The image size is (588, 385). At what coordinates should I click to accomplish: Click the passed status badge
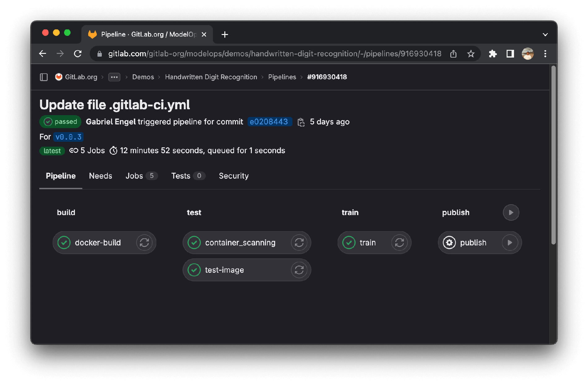point(60,122)
